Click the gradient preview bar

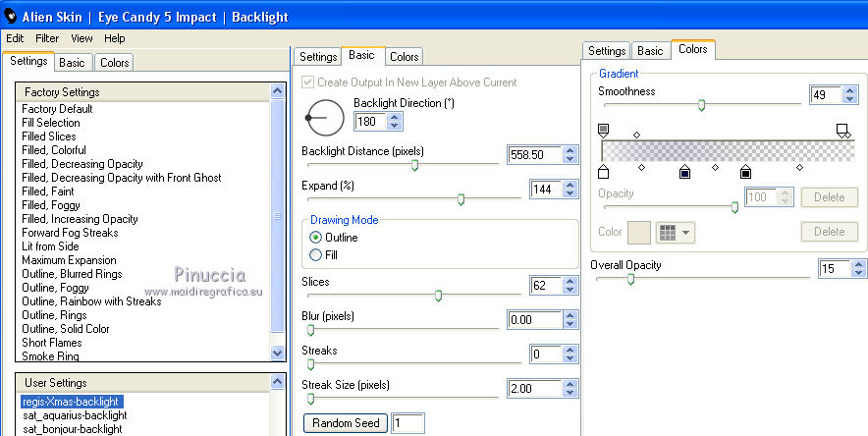coord(728,151)
